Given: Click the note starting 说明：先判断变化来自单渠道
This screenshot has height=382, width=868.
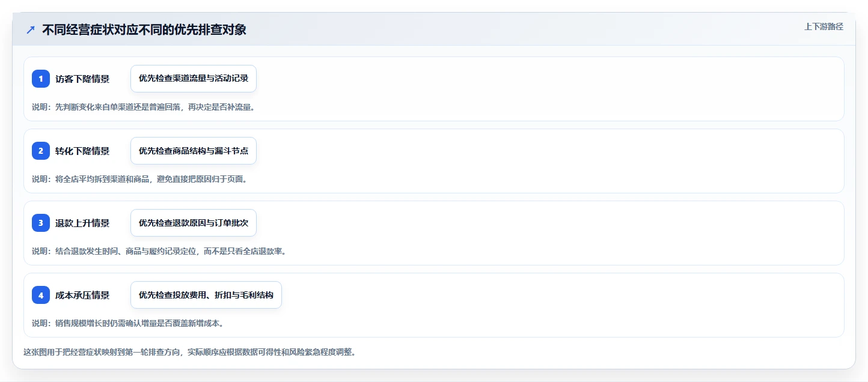Looking at the screenshot, I should tap(143, 107).
